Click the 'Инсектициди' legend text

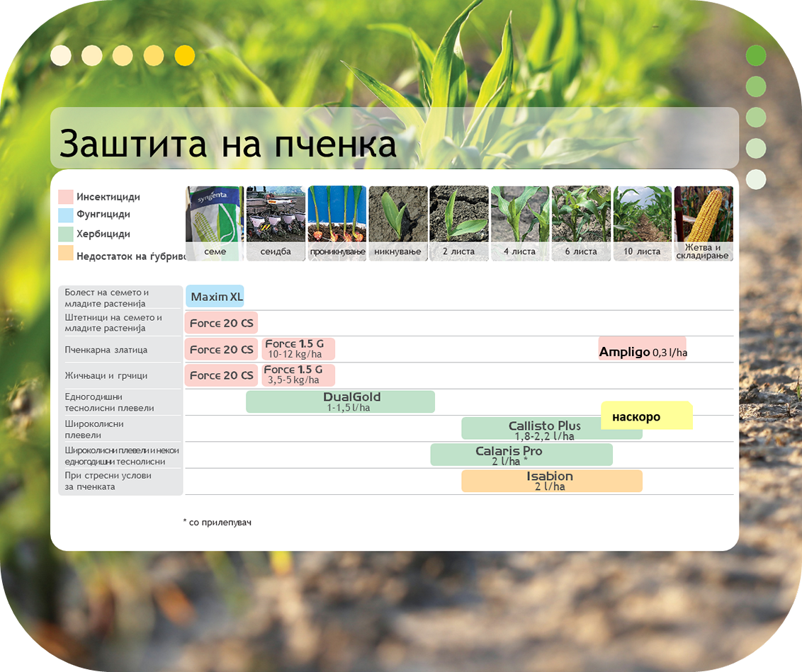point(108,197)
